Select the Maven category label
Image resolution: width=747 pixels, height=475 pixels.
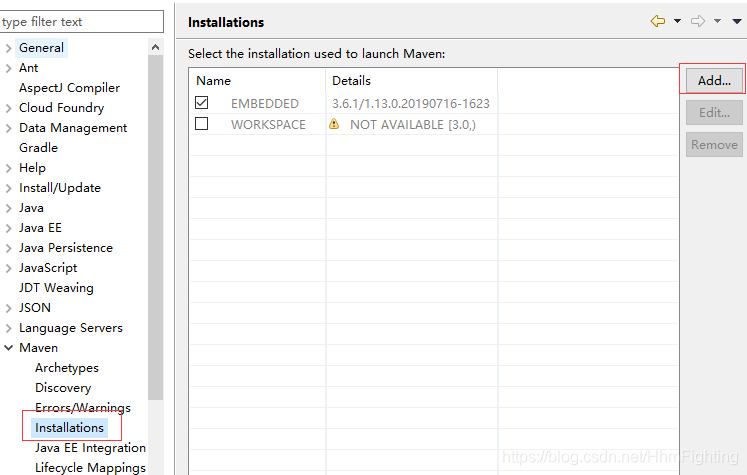38,348
